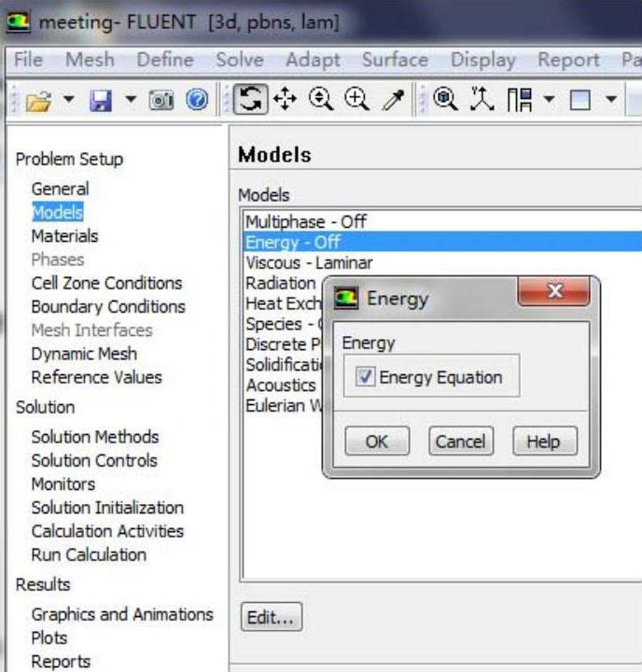Viewport: 642px width, 672px height.
Task: Select the zoom to area magnifier
Action: [x=356, y=99]
